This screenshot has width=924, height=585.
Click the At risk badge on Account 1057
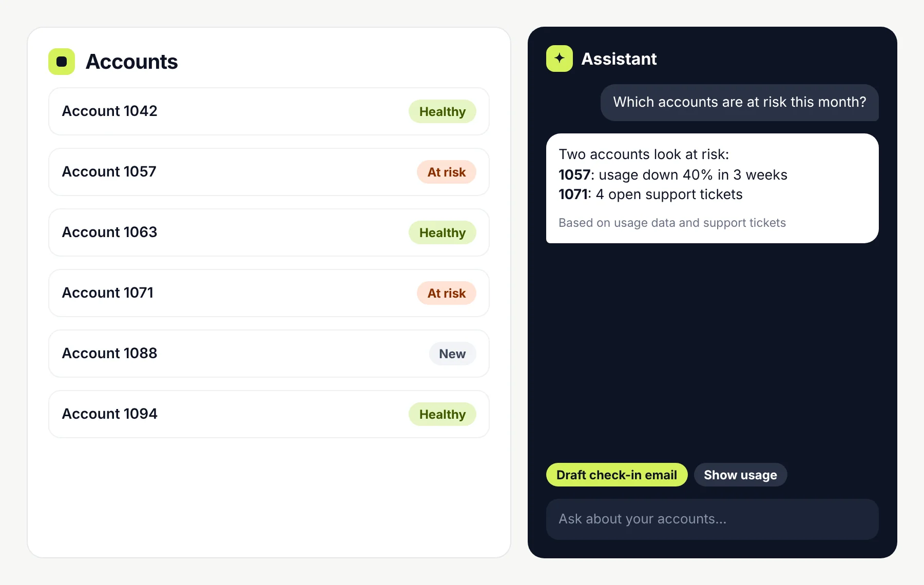point(447,172)
